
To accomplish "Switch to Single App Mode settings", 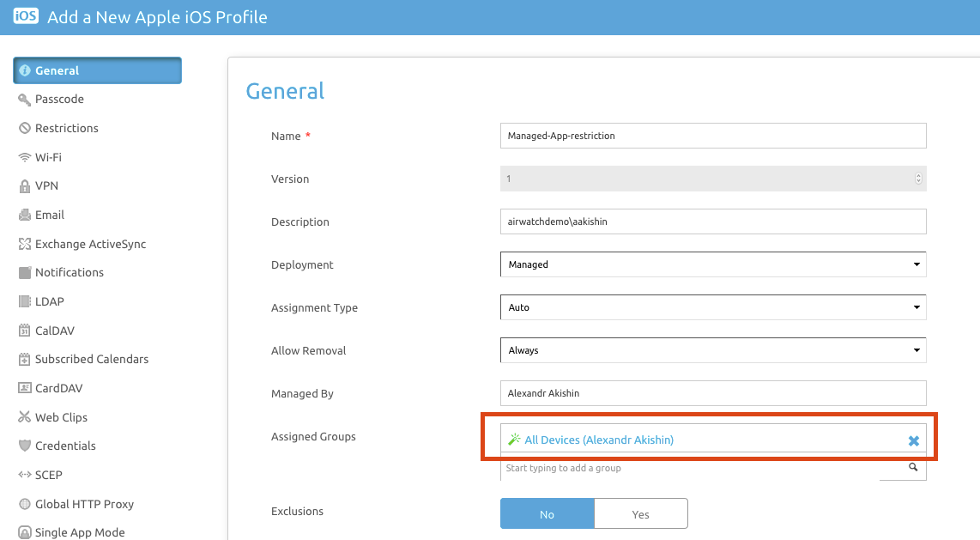I will pyautogui.click(x=79, y=532).
